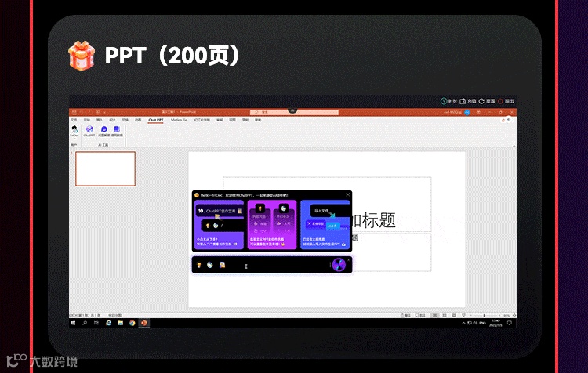The height and width of the screenshot is (373, 588).
Task: Open the InDec account avatar dropdown
Action: (x=74, y=132)
